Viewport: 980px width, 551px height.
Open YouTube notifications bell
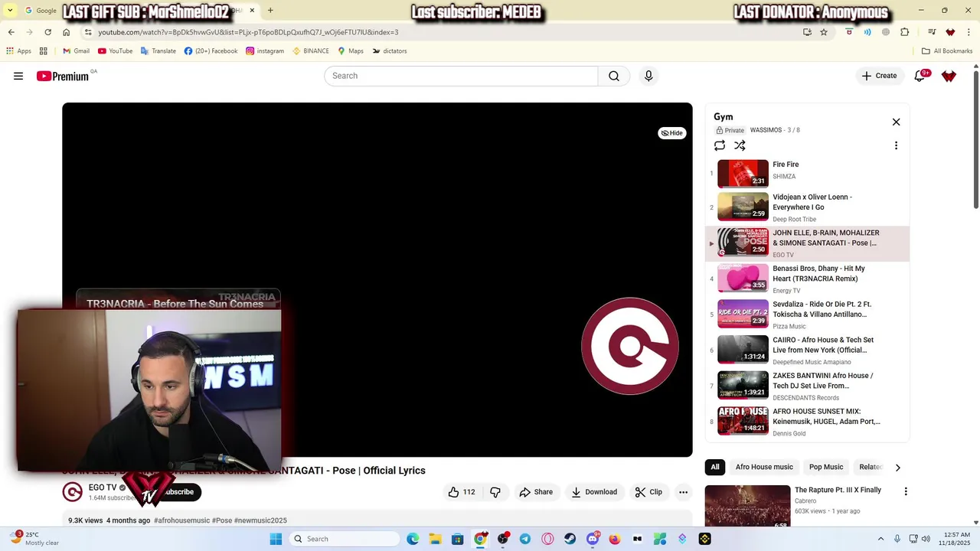coord(920,76)
